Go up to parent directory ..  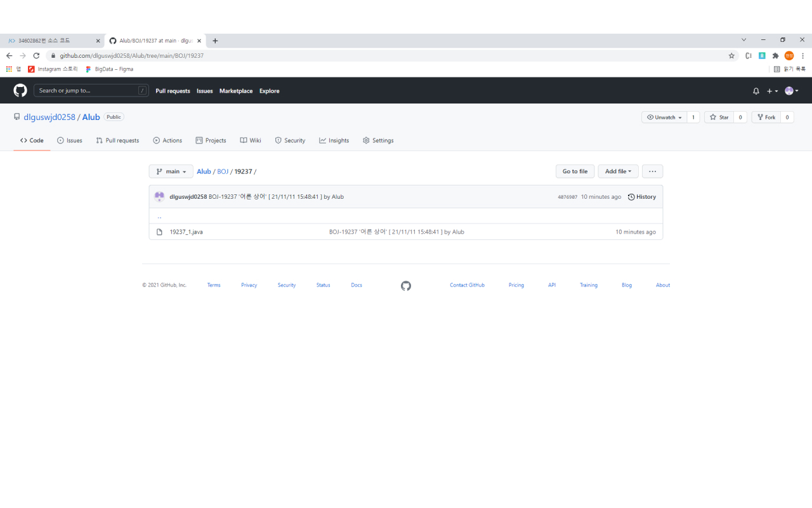(159, 216)
